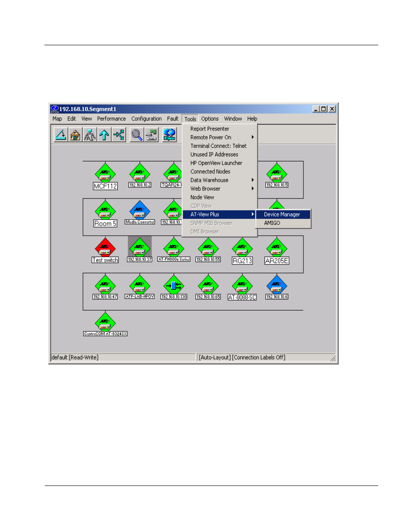Click the Quick Navigator branching arrows icon
The image size is (411, 532).
119,135
